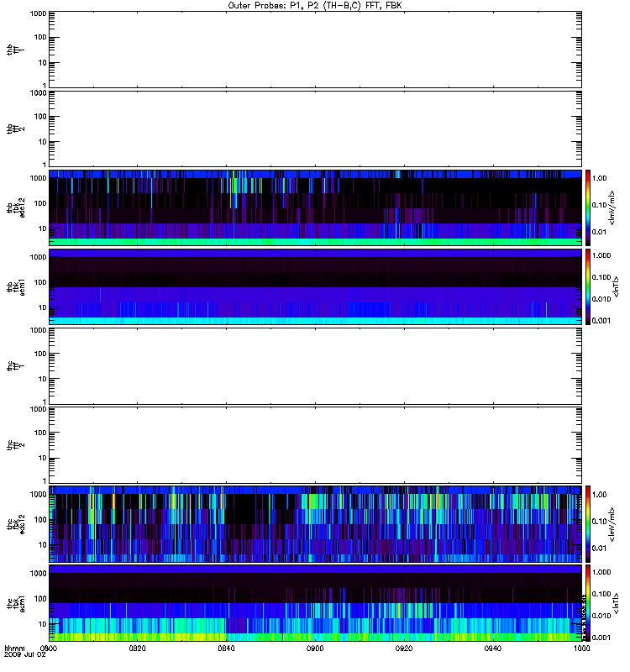Click the 'thb fff 2' panel label
Image resolution: width=630 pixels, height=672 pixels.
pyautogui.click(x=15, y=129)
